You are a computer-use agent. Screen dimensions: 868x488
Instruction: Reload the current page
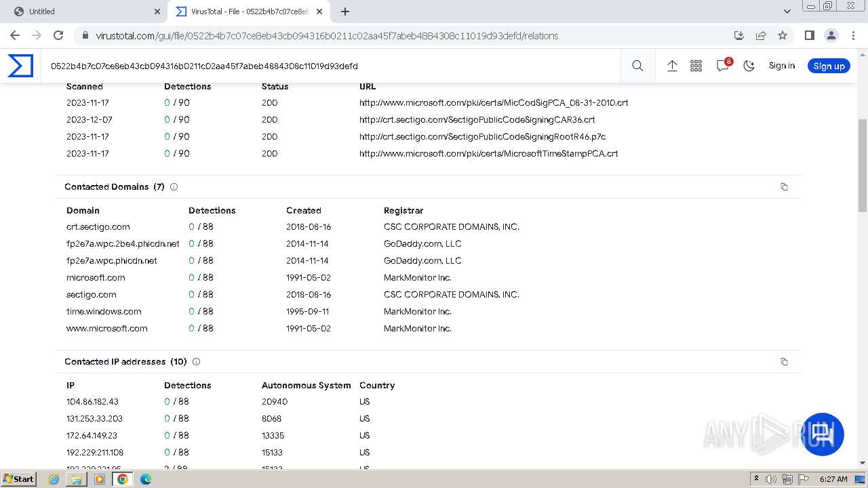tap(58, 35)
